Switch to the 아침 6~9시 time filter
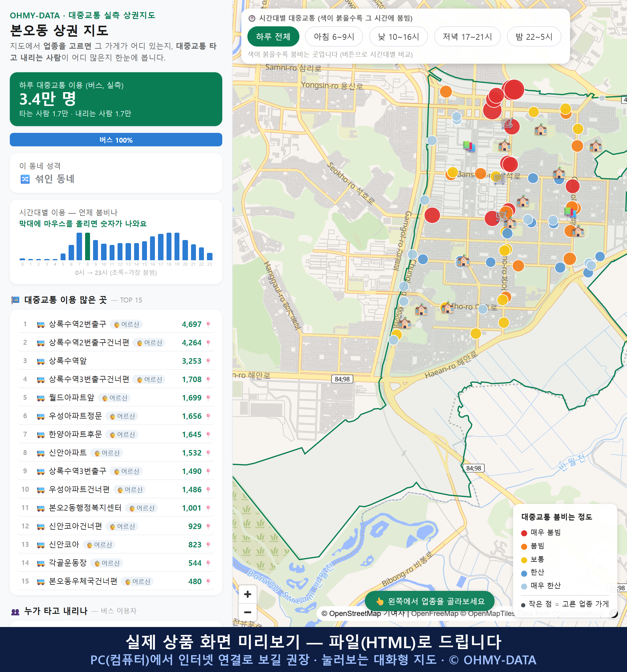This screenshot has width=627, height=672. 334,36
